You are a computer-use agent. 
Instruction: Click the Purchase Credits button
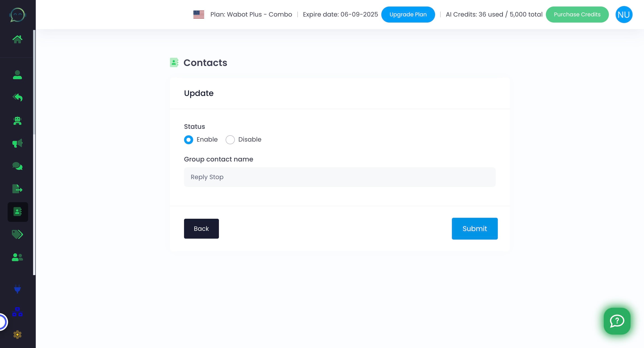[x=577, y=15]
